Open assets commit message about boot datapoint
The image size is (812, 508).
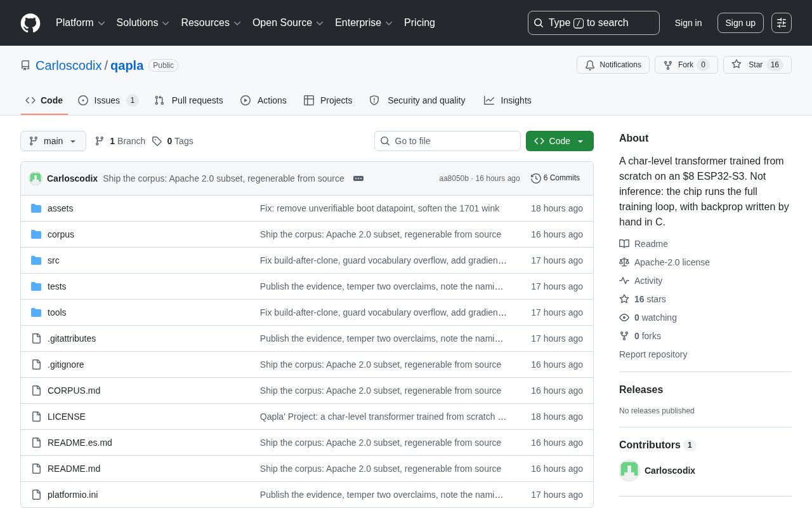pyautogui.click(x=379, y=208)
